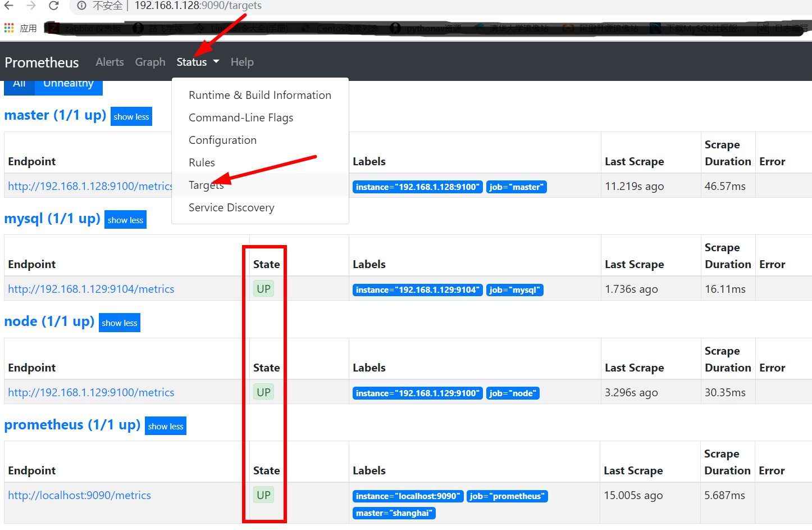The height and width of the screenshot is (530, 812).
Task: Click label instance="localhost:9090"
Action: tap(408, 496)
